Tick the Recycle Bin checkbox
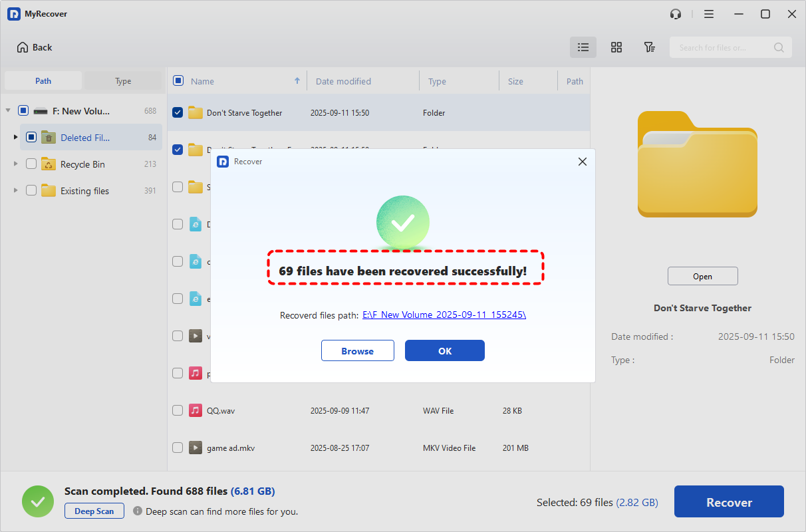The height and width of the screenshot is (532, 806). pyautogui.click(x=31, y=164)
